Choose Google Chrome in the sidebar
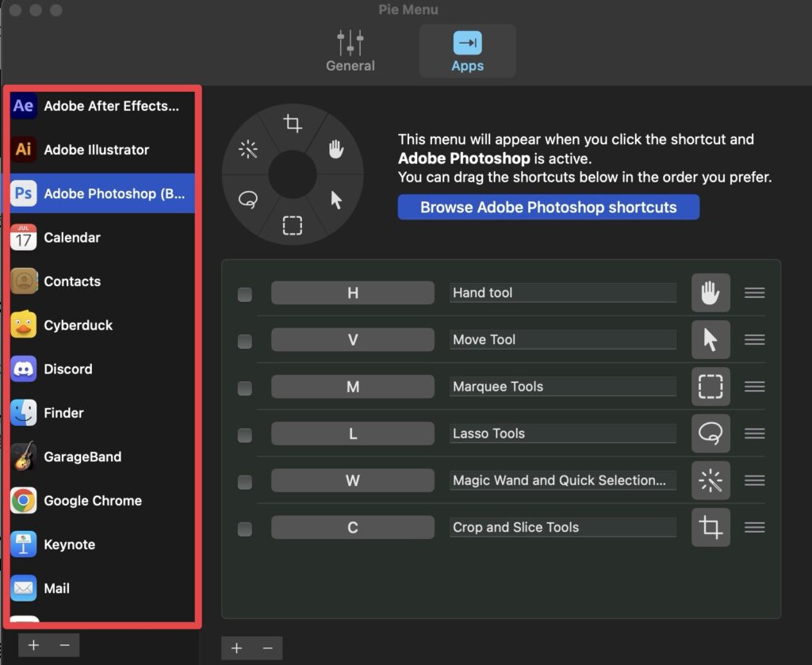812x665 pixels. coord(102,501)
